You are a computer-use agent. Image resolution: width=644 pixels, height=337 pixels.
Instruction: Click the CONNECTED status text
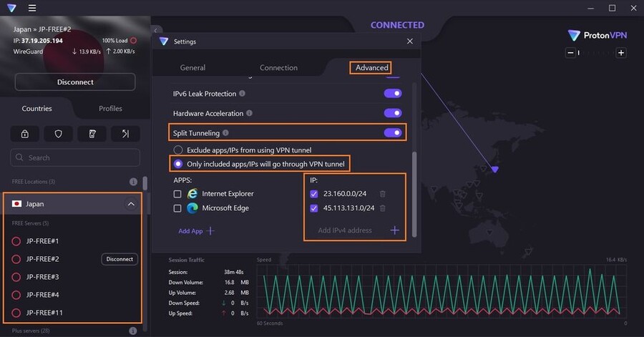click(397, 25)
